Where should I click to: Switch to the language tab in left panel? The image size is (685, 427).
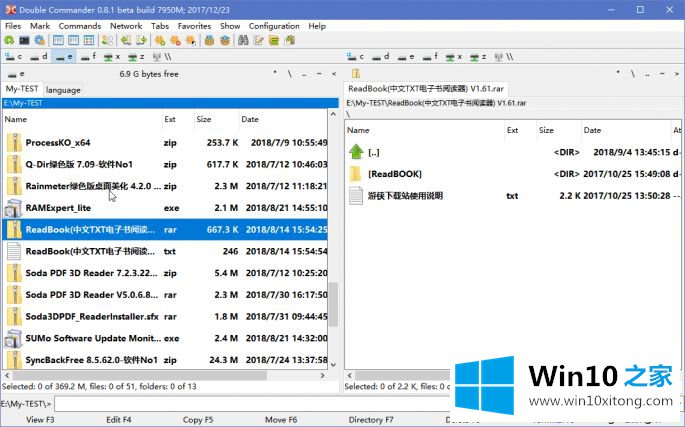pos(63,90)
